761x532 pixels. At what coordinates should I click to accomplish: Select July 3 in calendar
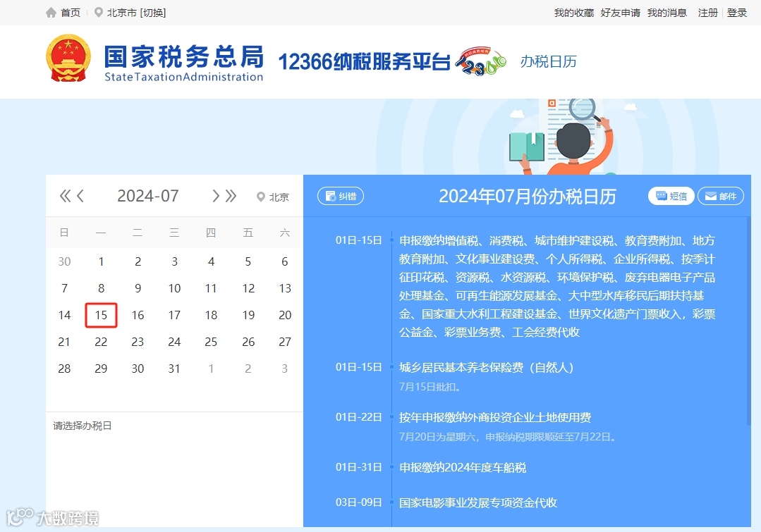(174, 262)
